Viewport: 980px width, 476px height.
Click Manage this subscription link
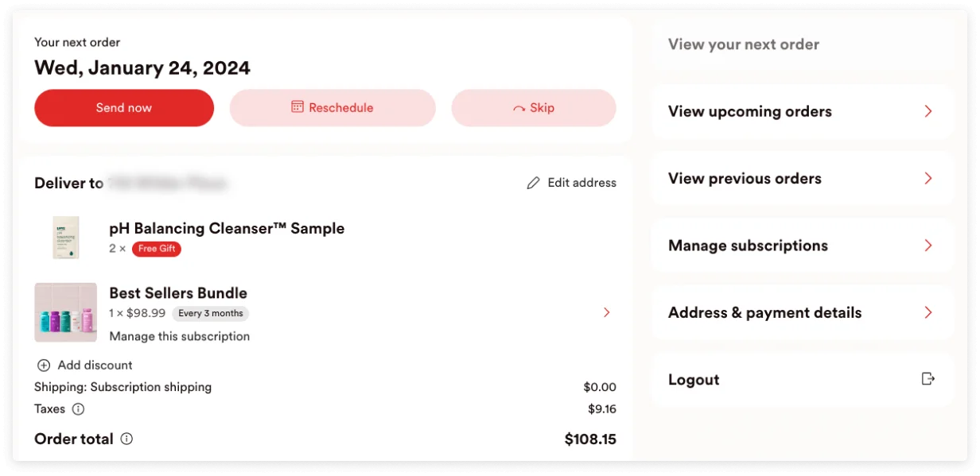(179, 336)
